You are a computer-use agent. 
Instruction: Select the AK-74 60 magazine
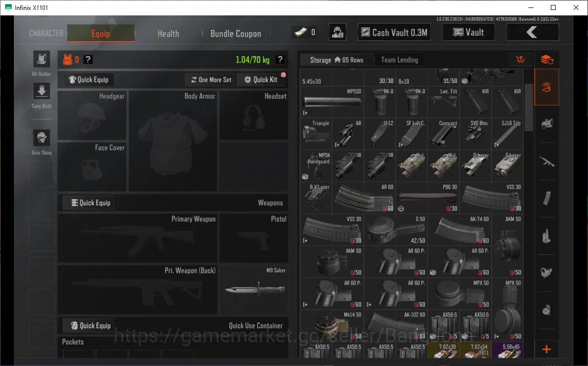(x=459, y=229)
